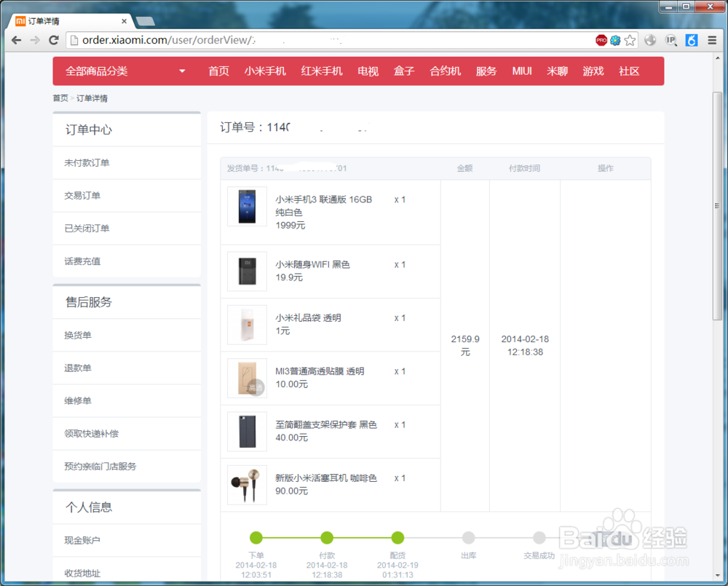The width and height of the screenshot is (728, 586).
Task: Open 至简翻盖支架保护套 黑色 product link
Action: [x=326, y=425]
